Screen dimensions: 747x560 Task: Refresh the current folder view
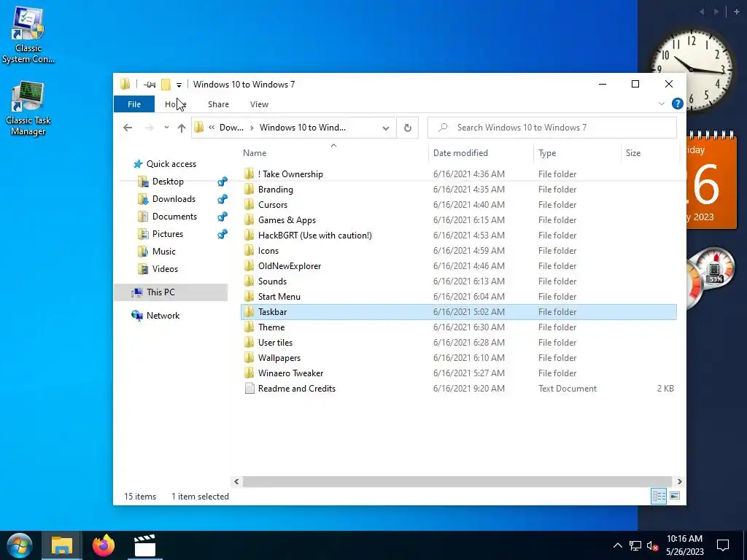tap(407, 128)
